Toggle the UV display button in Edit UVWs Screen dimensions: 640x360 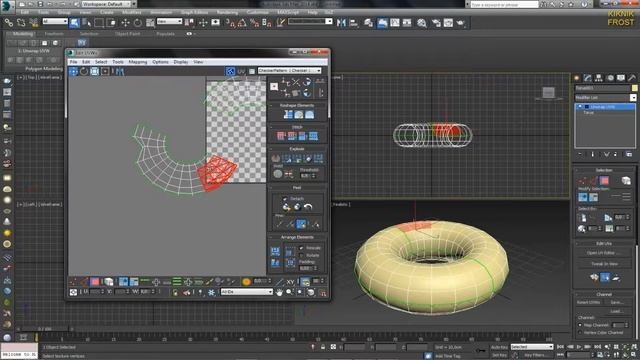pyautogui.click(x=241, y=71)
